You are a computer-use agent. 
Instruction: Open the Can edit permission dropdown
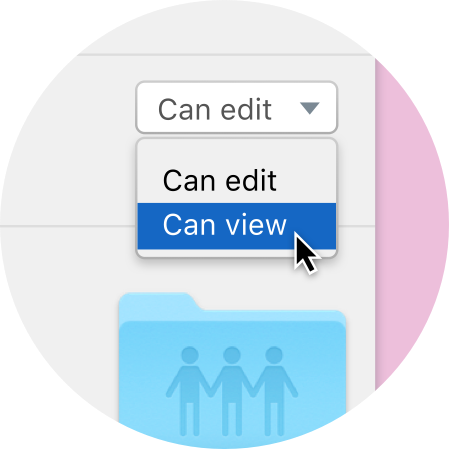click(x=237, y=107)
